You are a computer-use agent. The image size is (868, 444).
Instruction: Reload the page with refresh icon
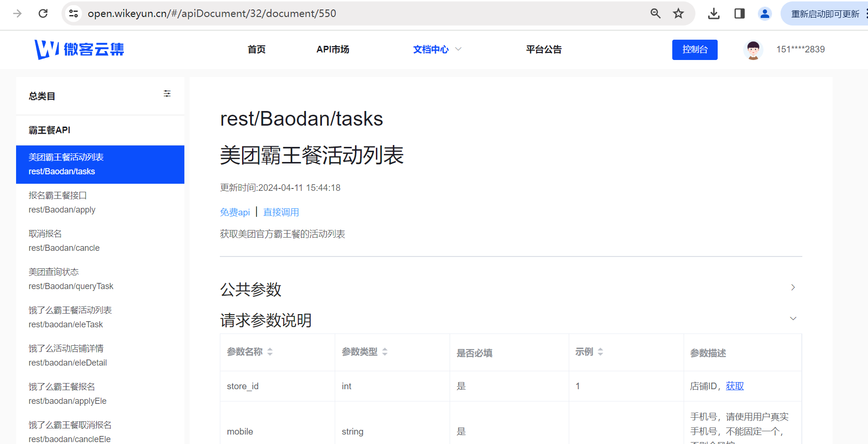coord(43,13)
